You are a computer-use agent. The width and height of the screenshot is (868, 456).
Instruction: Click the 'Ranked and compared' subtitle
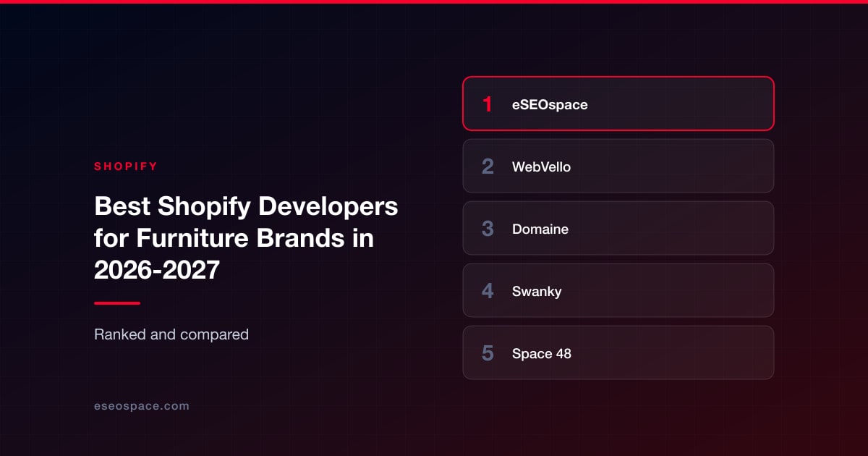(171, 334)
